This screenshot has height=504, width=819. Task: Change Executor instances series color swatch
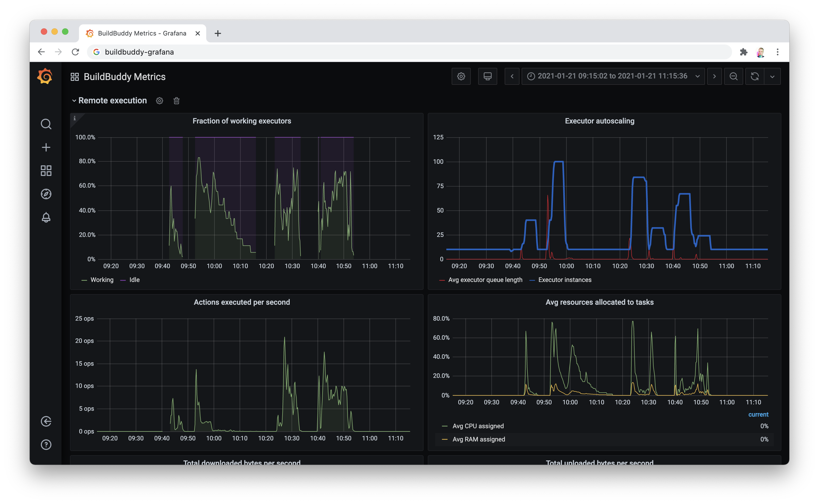point(532,280)
